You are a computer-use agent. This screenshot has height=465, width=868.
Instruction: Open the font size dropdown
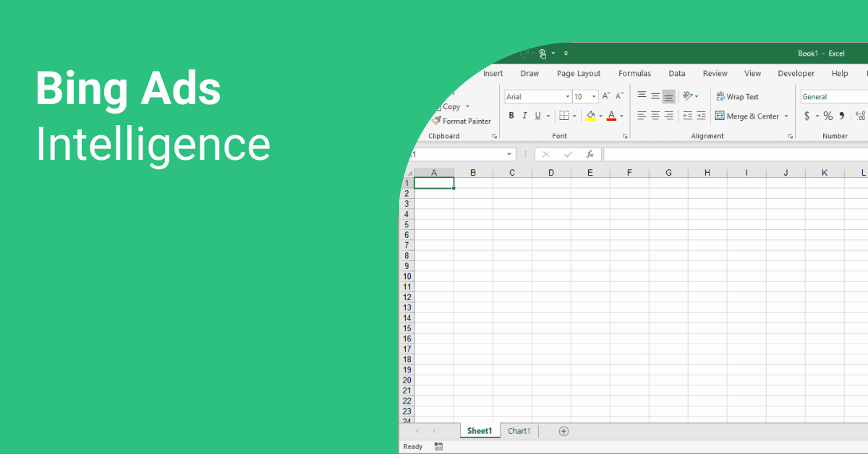coord(595,96)
